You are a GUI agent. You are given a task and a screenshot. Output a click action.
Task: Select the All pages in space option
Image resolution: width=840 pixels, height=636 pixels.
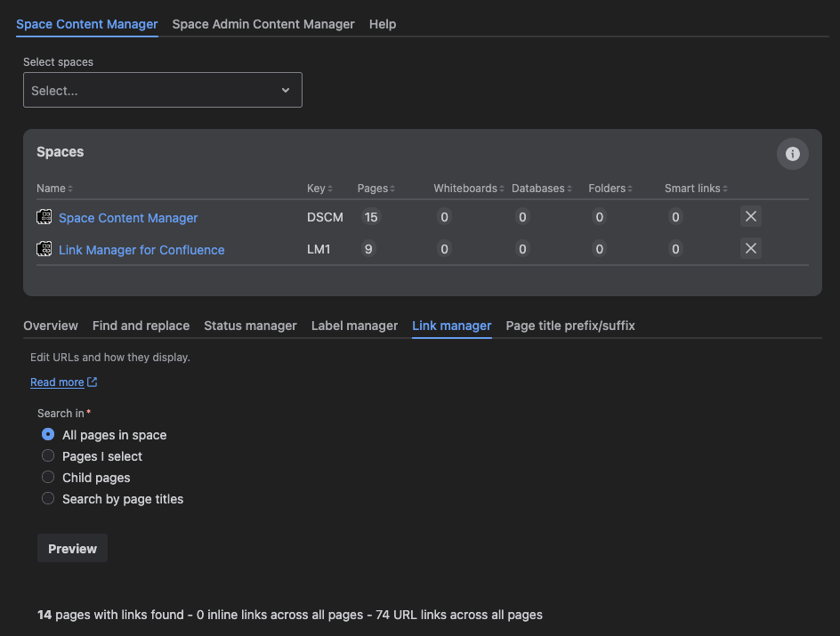tap(48, 434)
